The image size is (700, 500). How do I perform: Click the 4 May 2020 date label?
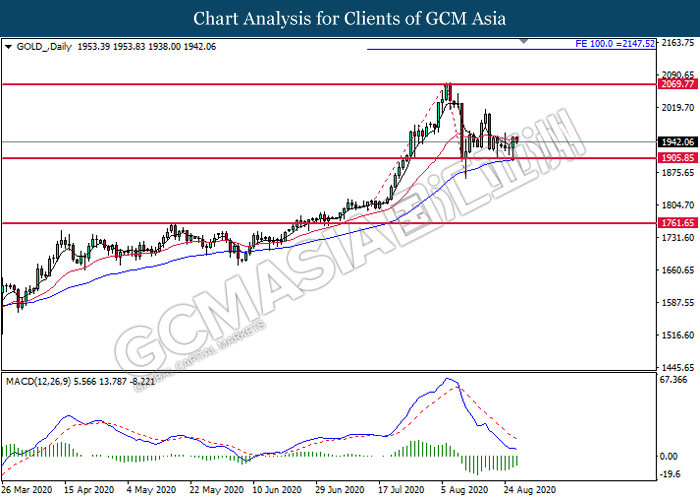[151, 490]
